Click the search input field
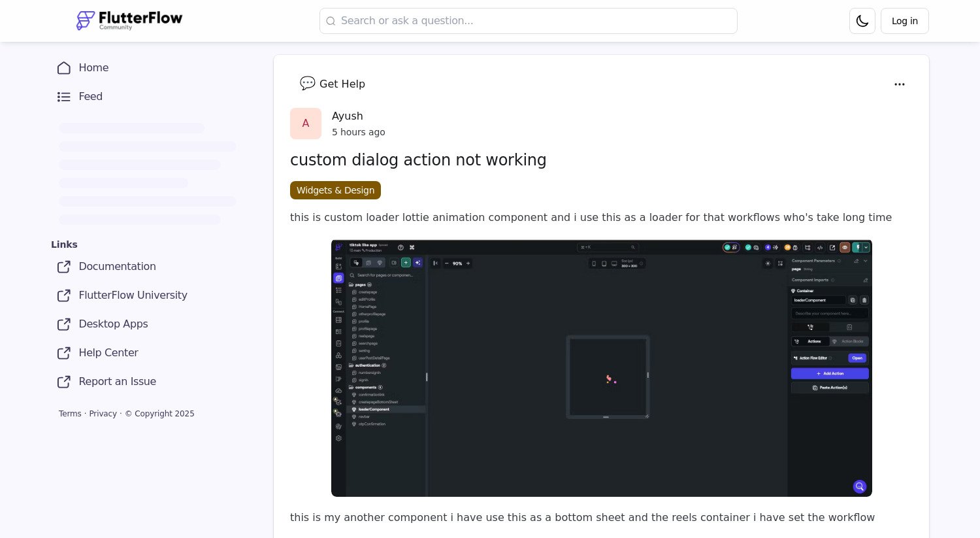 coord(529,21)
